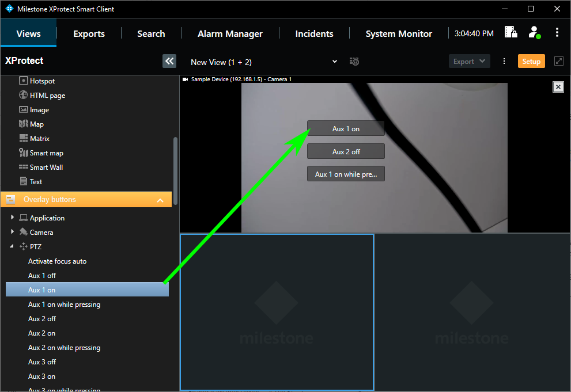
Task: Toggle full screen with the expand icon
Action: click(558, 61)
